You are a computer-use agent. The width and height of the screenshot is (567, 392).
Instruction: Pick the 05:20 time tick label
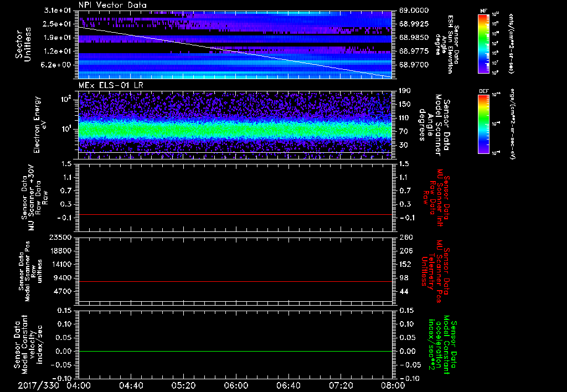183,385
